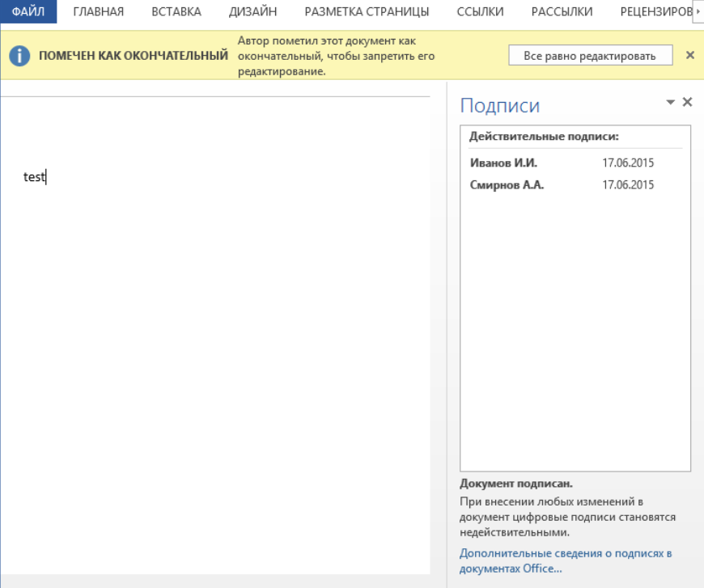The image size is (704, 588).
Task: Click 'ПОМЕЧЕН КАК ОКОНЧАТЕЛЬНЫЙ' label
Action: (134, 56)
